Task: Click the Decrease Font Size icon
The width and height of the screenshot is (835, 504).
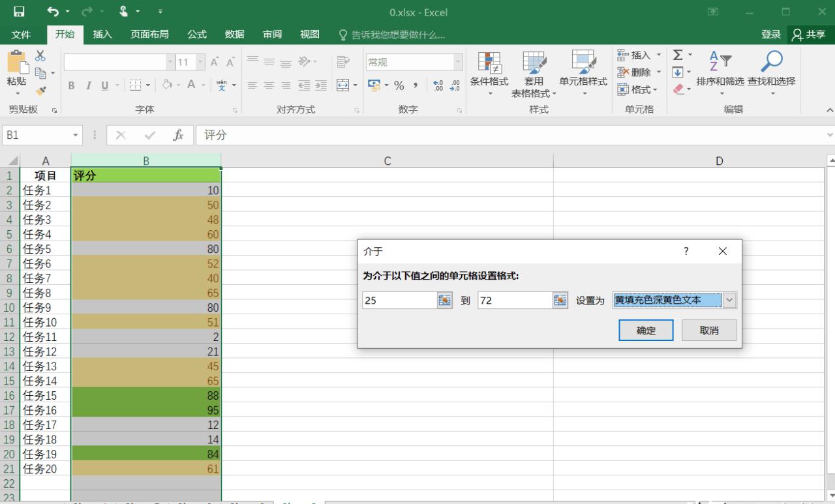Action: tap(230, 63)
